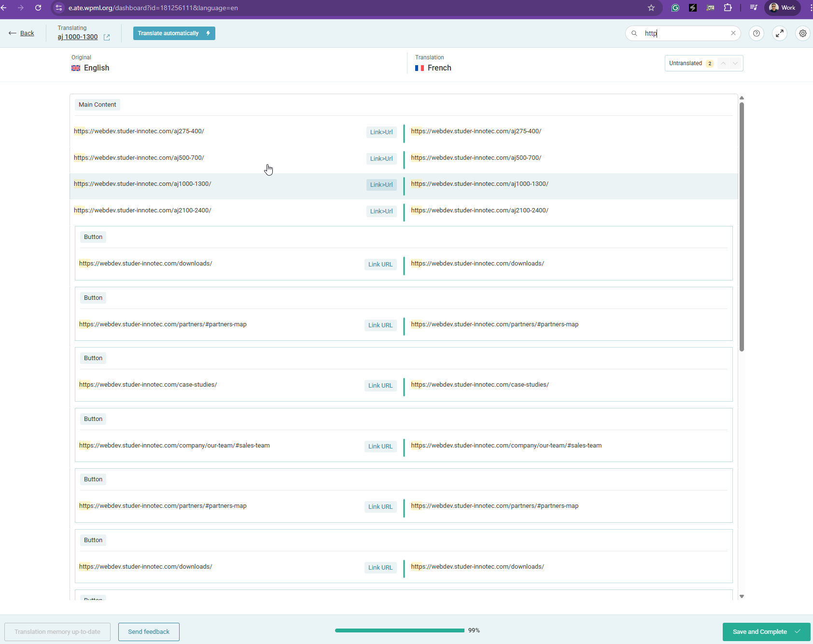
Task: Click the fullscreen expand arrows icon
Action: (x=780, y=33)
